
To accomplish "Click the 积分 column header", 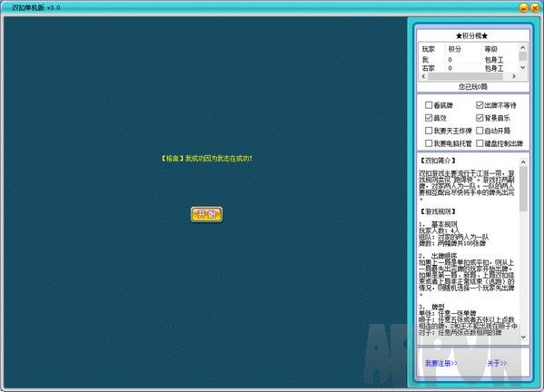I will pos(455,49).
